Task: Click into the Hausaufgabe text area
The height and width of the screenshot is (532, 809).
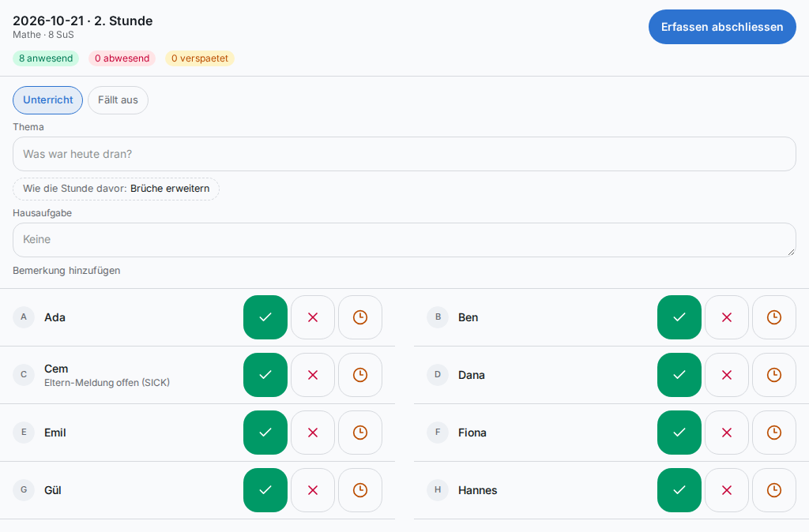Action: 404,240
